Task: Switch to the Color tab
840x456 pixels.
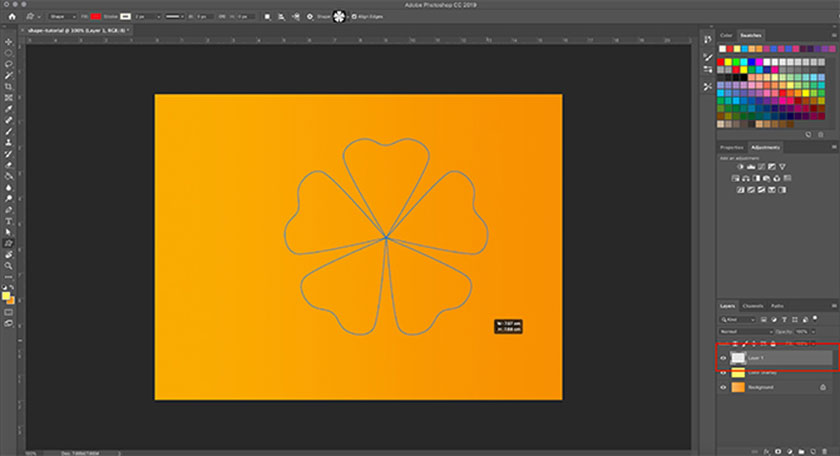Action: click(x=726, y=35)
